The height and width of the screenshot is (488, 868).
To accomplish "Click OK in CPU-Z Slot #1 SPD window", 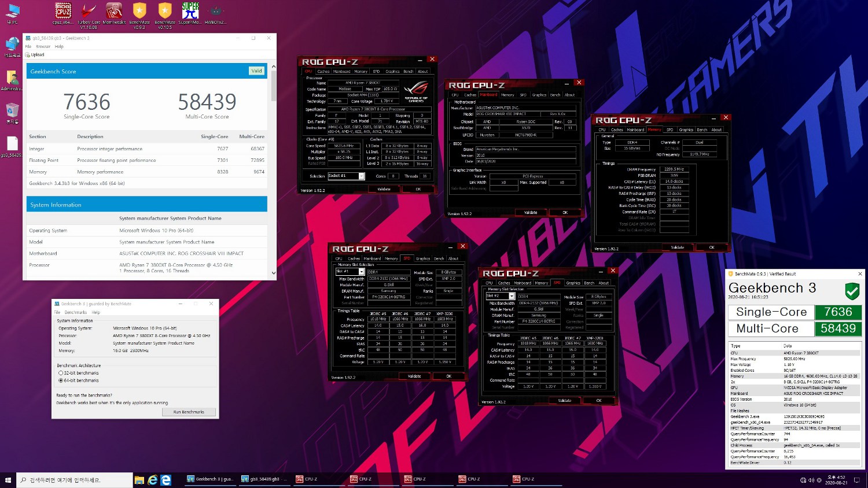I will pos(448,376).
